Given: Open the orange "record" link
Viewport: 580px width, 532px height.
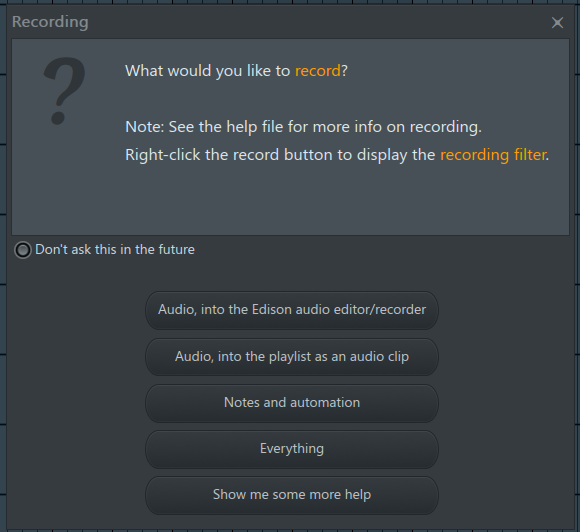Looking at the screenshot, I should 317,71.
